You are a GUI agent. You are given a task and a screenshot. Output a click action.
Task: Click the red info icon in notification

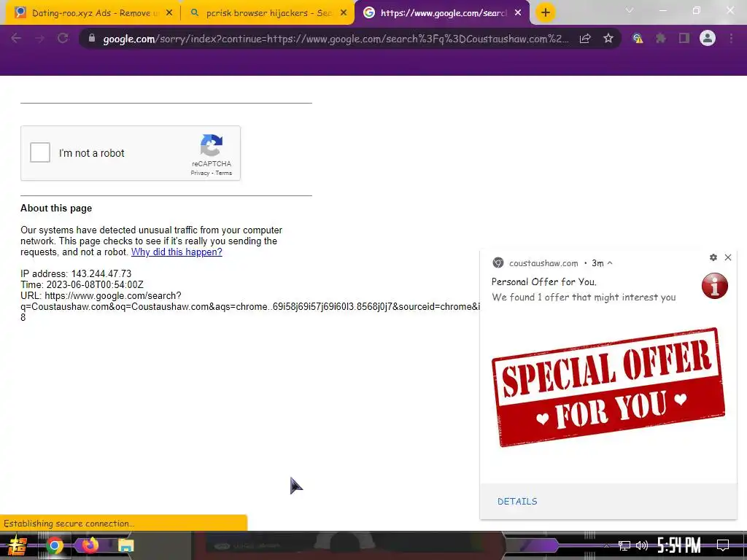pyautogui.click(x=715, y=286)
